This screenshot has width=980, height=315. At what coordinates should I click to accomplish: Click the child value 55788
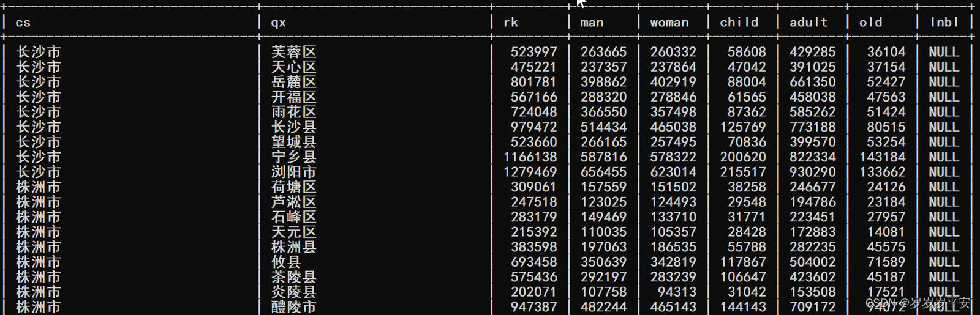click(x=747, y=247)
